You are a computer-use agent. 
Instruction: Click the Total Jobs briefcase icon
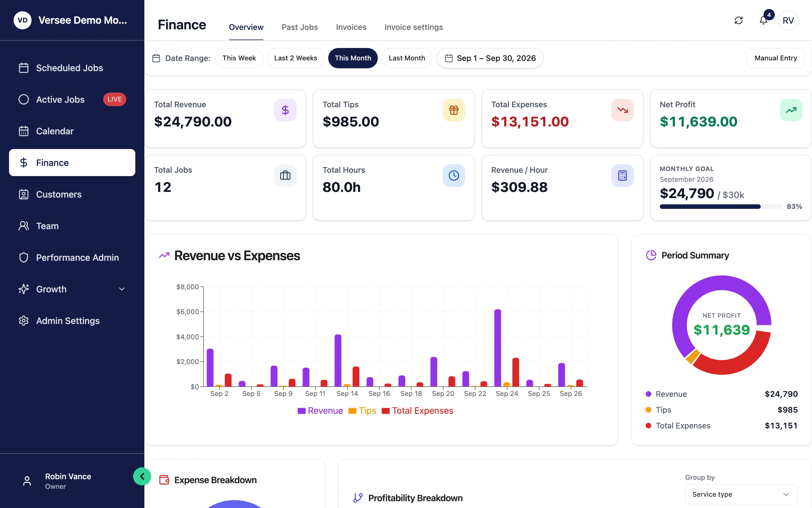(x=285, y=175)
